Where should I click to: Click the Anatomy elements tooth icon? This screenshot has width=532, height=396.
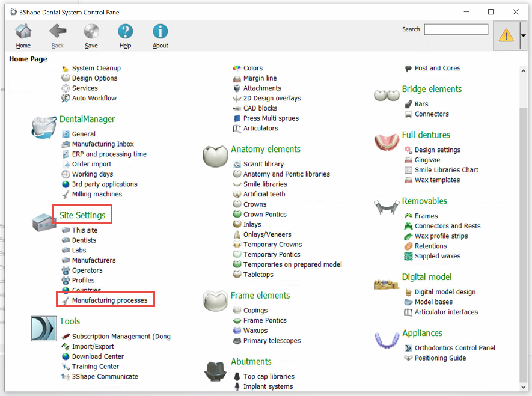click(x=215, y=156)
